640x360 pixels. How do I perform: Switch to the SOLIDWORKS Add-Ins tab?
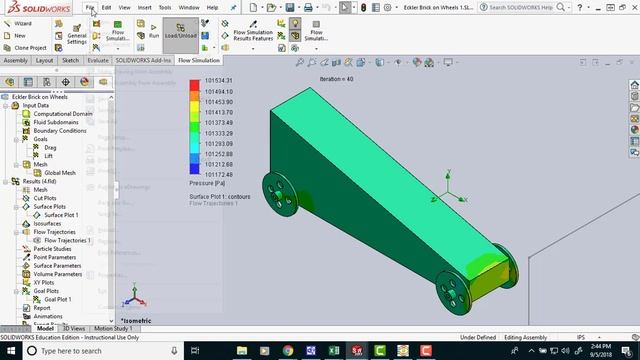pyautogui.click(x=143, y=60)
